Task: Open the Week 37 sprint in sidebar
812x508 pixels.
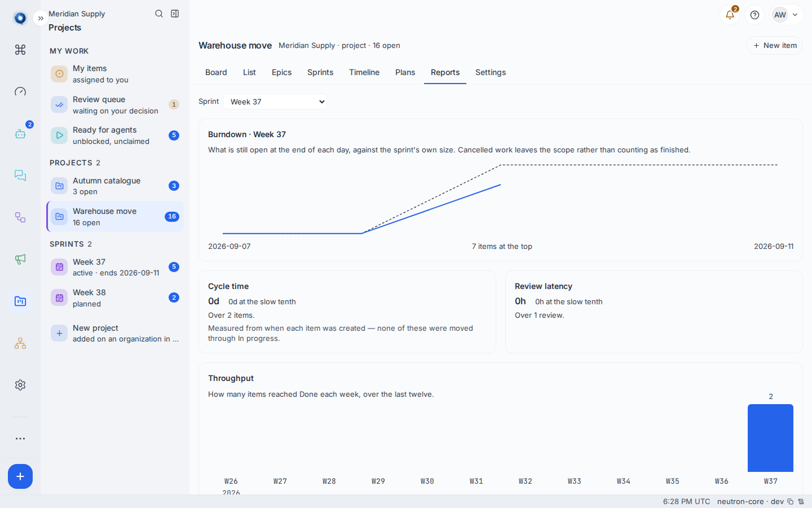Action: tap(115, 267)
